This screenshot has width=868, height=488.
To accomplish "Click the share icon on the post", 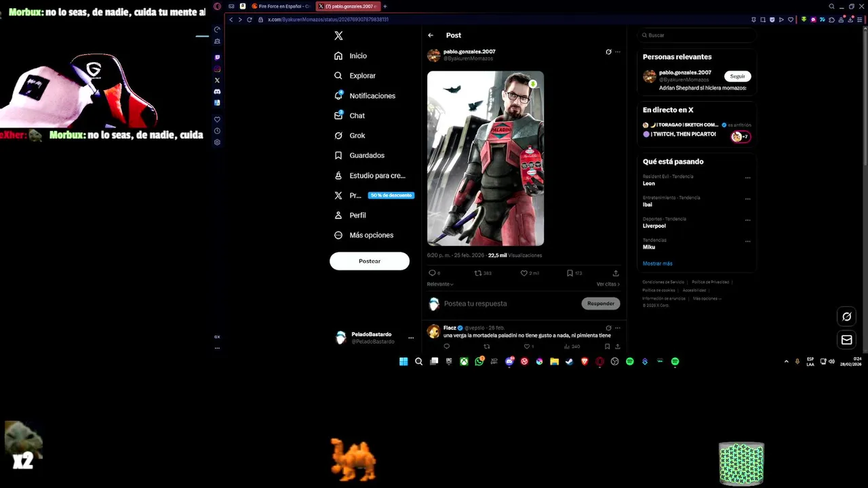I will click(x=616, y=273).
